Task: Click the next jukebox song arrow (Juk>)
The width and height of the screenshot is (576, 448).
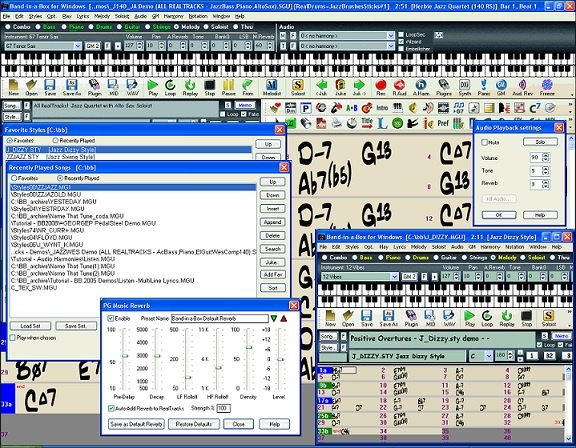Action: coord(359,87)
